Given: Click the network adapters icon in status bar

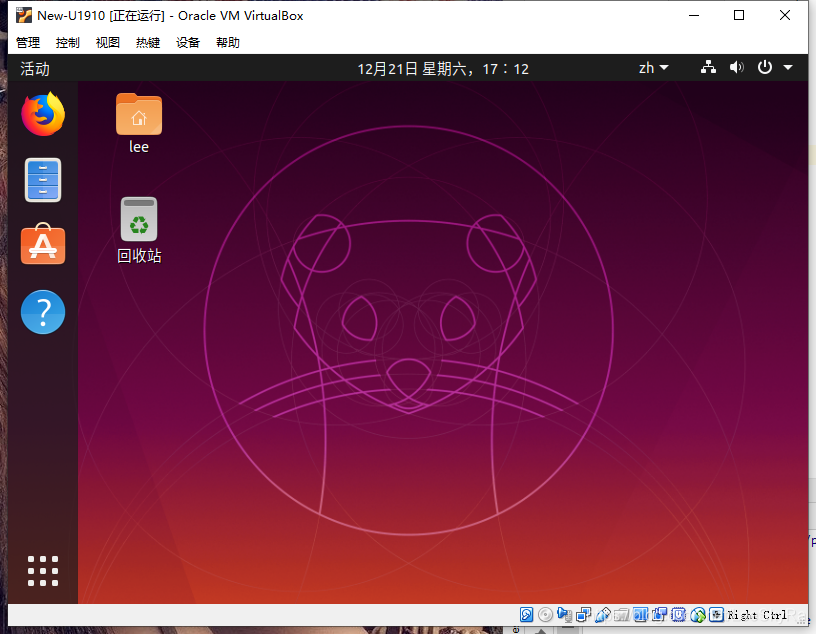Looking at the screenshot, I should click(x=584, y=613).
